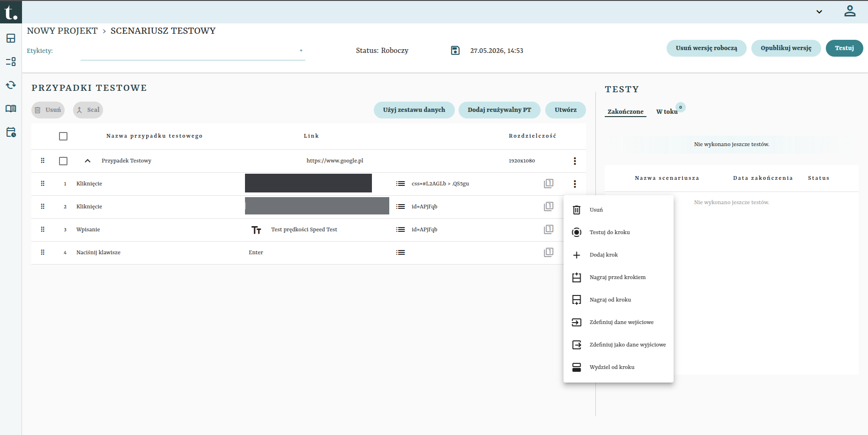Click drag handle of step 3 Wpisanie
This screenshot has height=435, width=868.
coord(43,229)
